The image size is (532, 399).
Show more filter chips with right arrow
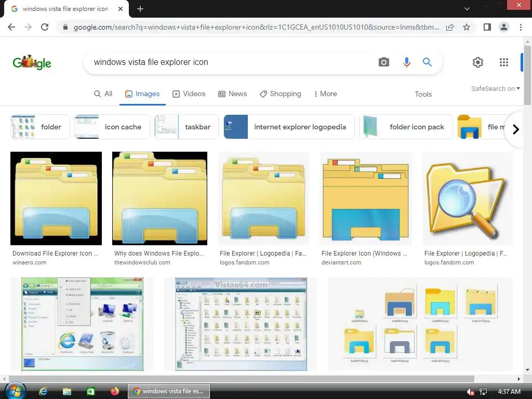(x=516, y=129)
